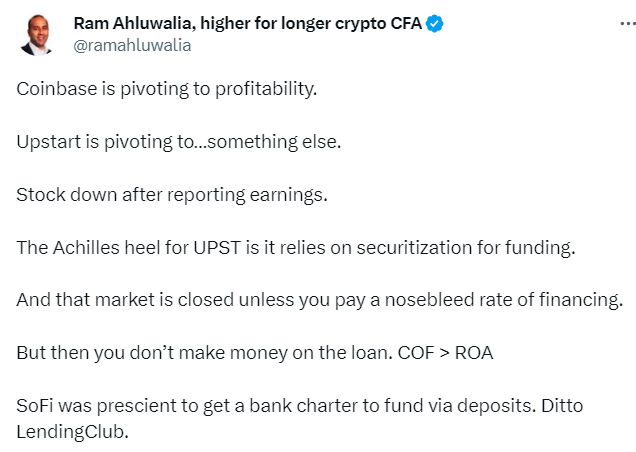Click the line 'Stock down after reporting earnings.'

172,195
